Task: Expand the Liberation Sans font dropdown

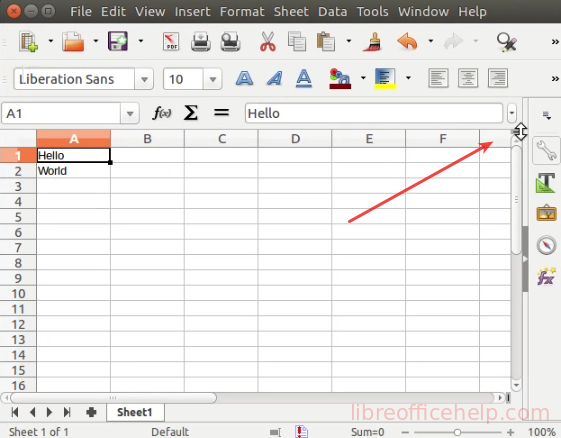Action: (x=144, y=79)
